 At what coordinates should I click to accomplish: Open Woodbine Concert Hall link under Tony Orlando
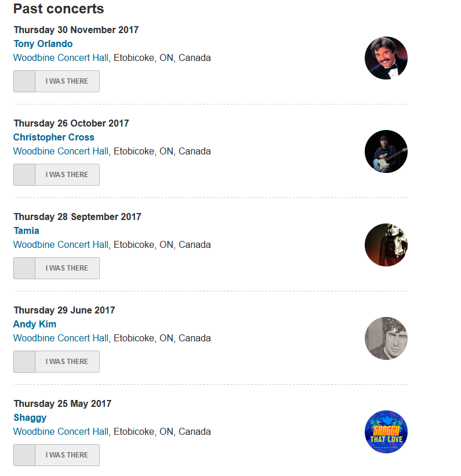click(61, 58)
